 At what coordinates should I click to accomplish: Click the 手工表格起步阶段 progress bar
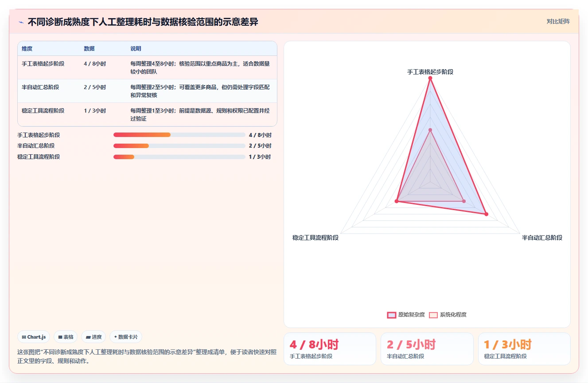point(179,135)
